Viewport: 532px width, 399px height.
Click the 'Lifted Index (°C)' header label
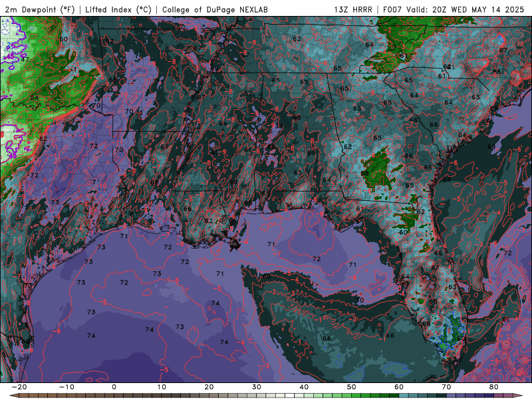[x=118, y=10]
